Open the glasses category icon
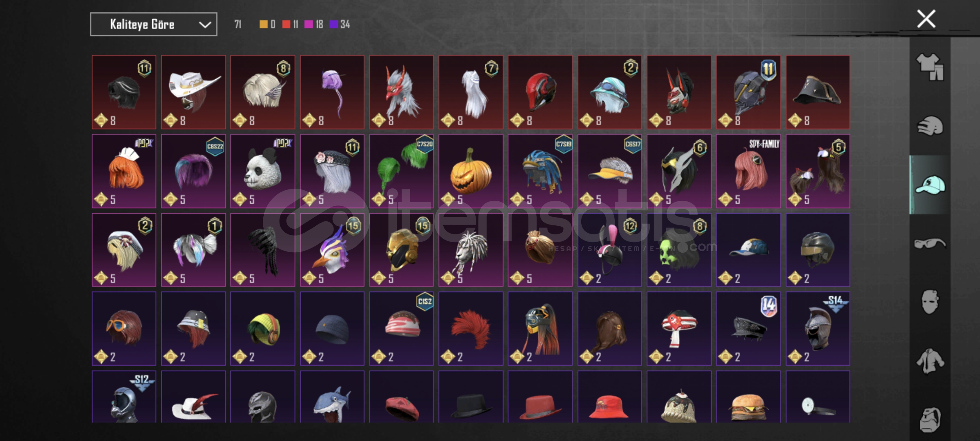Image resolution: width=980 pixels, height=441 pixels. tap(930, 244)
